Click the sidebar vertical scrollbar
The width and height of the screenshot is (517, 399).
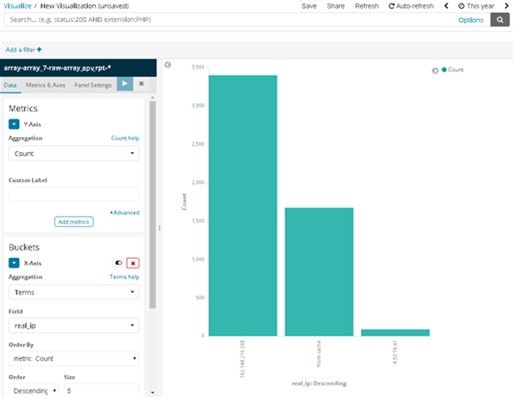[x=153, y=204]
